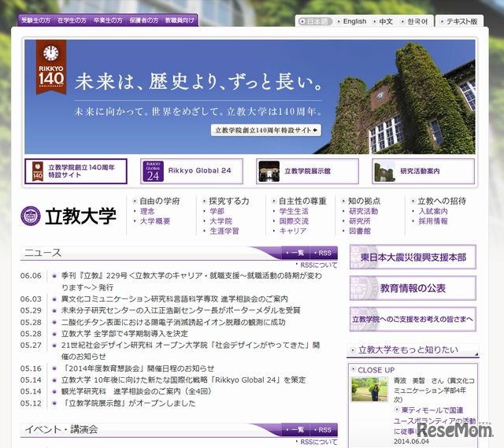Click RSS button in the ニュース header

tap(324, 253)
